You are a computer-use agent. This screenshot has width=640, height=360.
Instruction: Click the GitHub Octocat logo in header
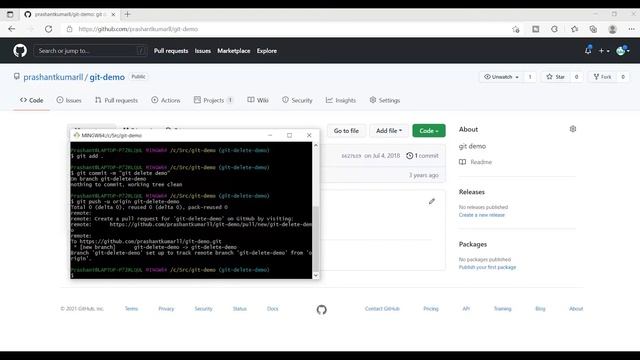pos(20,51)
